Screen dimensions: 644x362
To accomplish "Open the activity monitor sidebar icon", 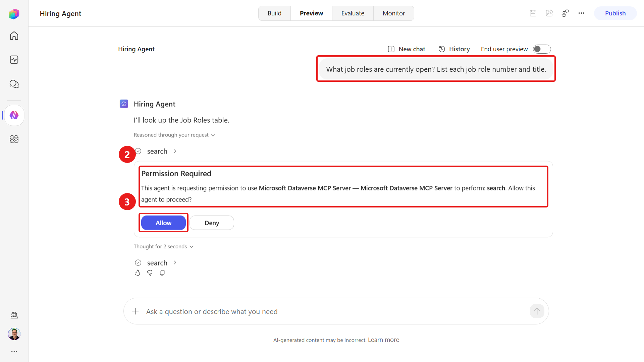I will pos(14,60).
